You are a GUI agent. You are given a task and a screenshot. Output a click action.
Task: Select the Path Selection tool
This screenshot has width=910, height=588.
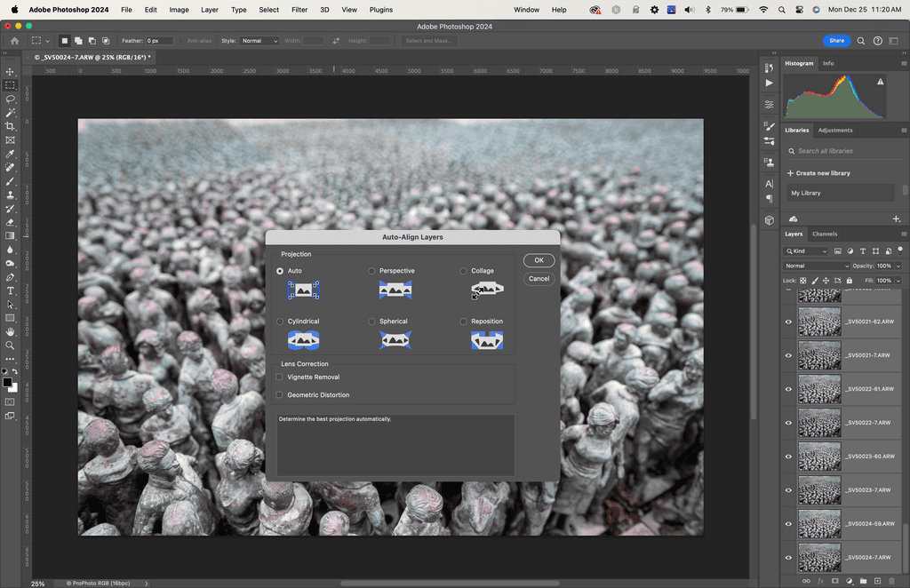pos(10,305)
